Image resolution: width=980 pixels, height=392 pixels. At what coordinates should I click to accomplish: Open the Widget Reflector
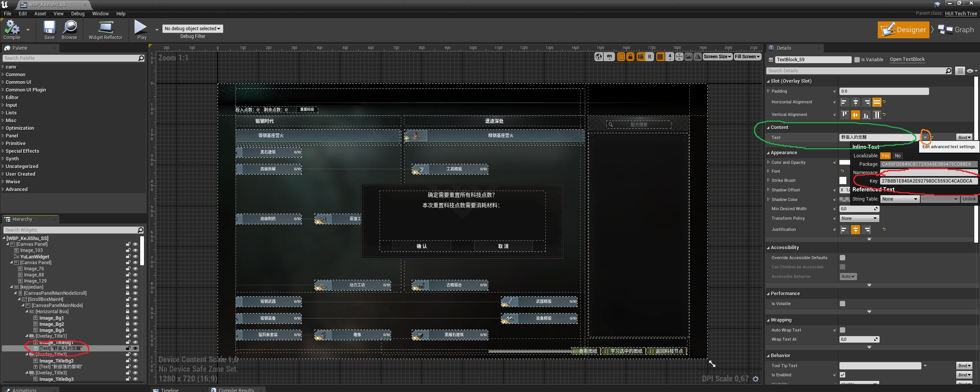click(106, 30)
